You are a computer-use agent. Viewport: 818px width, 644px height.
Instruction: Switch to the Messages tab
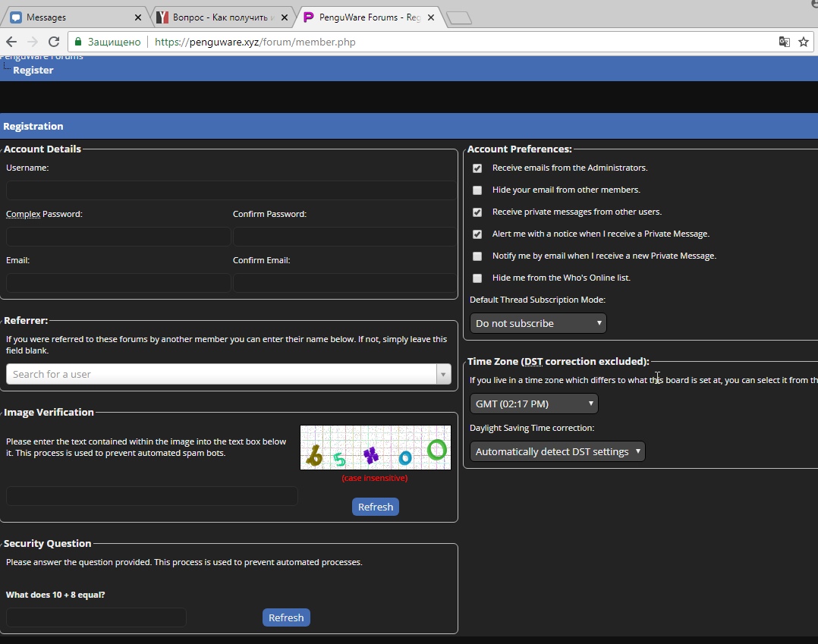coord(68,17)
